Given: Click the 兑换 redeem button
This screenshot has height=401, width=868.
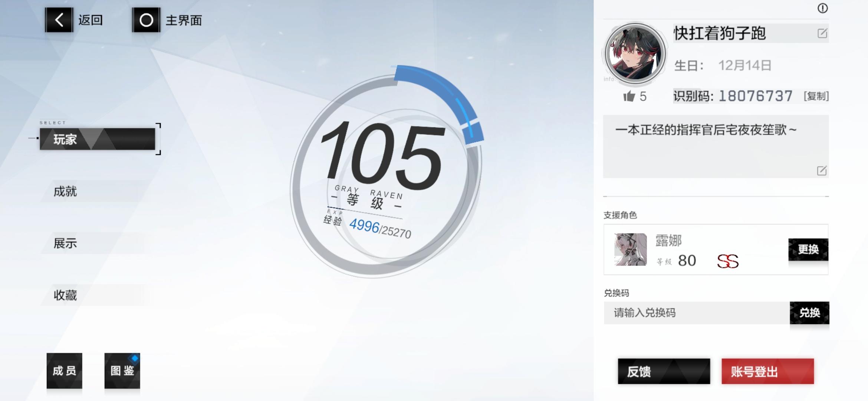Looking at the screenshot, I should (x=809, y=313).
